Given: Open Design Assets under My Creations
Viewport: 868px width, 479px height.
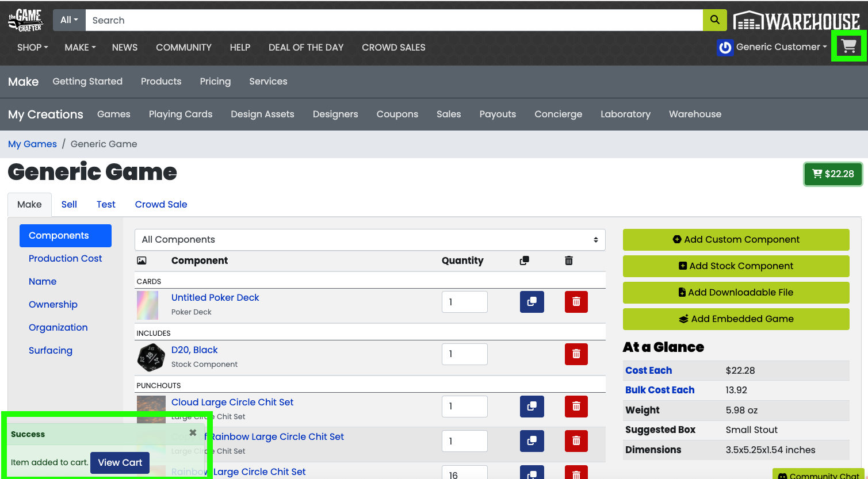Looking at the screenshot, I should (262, 114).
